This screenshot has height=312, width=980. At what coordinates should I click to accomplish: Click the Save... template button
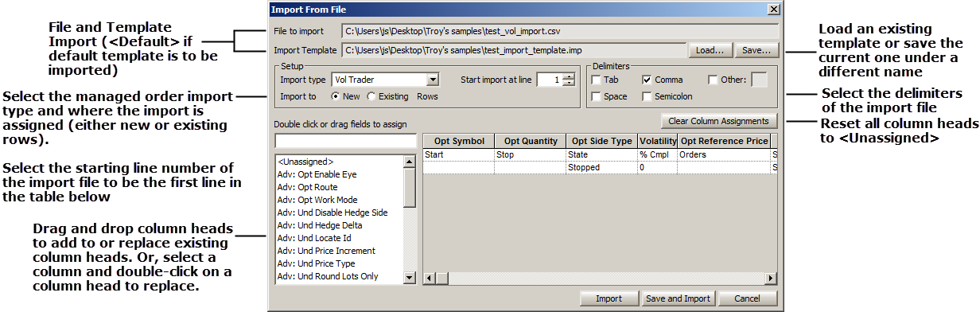(756, 51)
